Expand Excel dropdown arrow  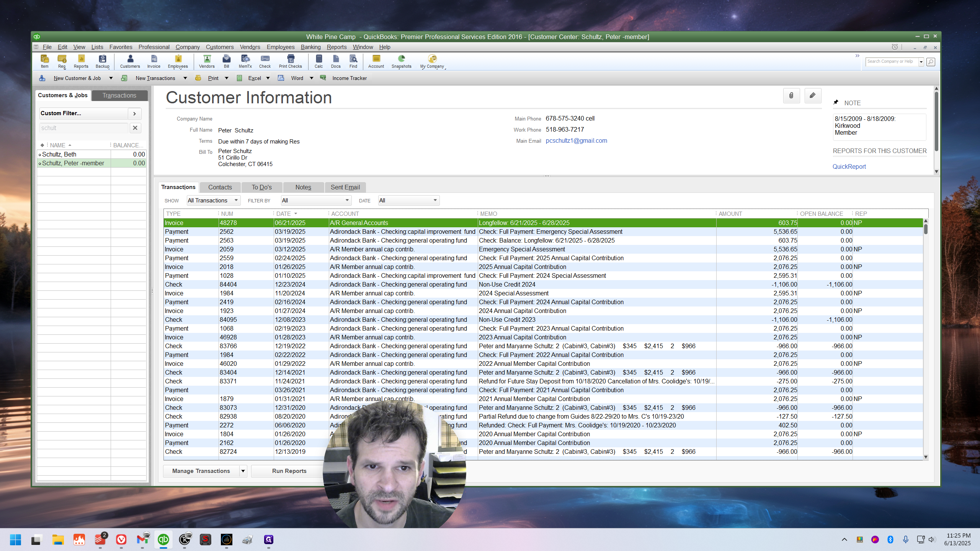(x=268, y=78)
